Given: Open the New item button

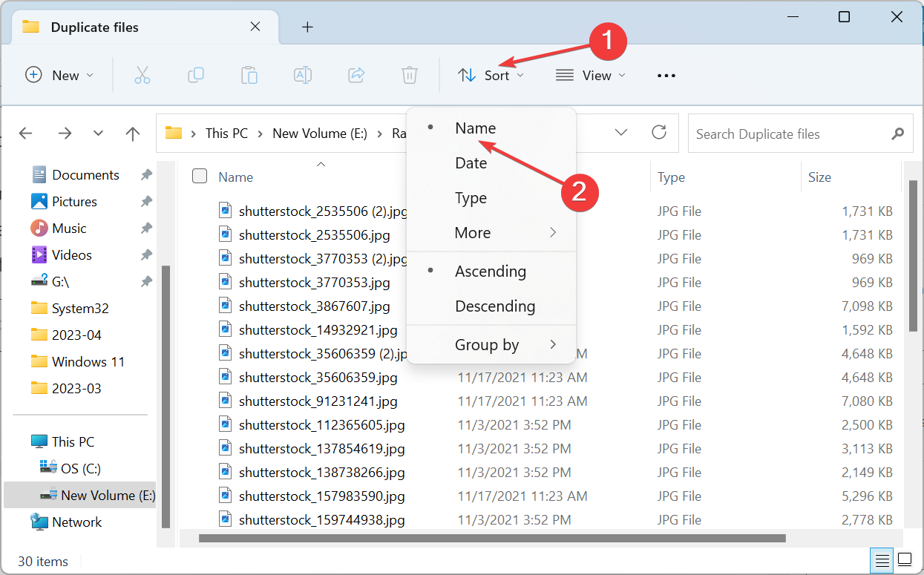Looking at the screenshot, I should pyautogui.click(x=59, y=76).
